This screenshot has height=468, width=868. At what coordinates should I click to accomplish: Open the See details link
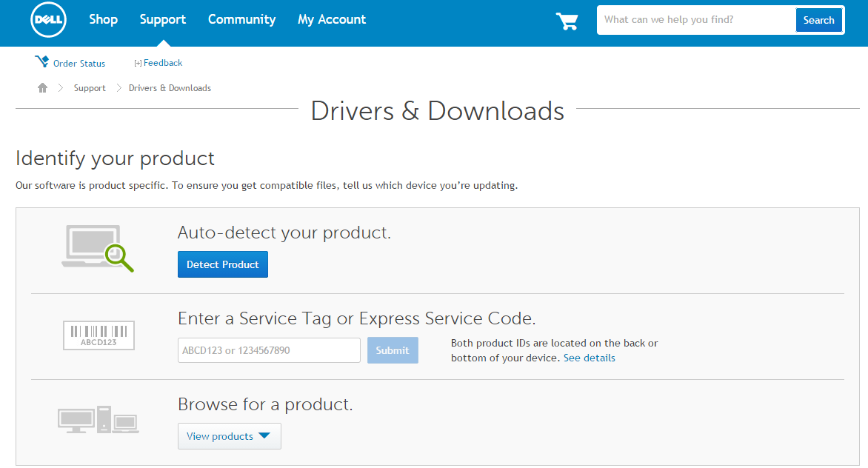(x=589, y=358)
